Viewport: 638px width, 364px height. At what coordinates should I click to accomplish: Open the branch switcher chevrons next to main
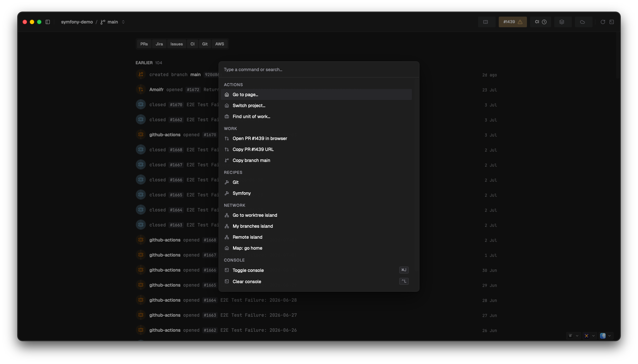(x=123, y=22)
